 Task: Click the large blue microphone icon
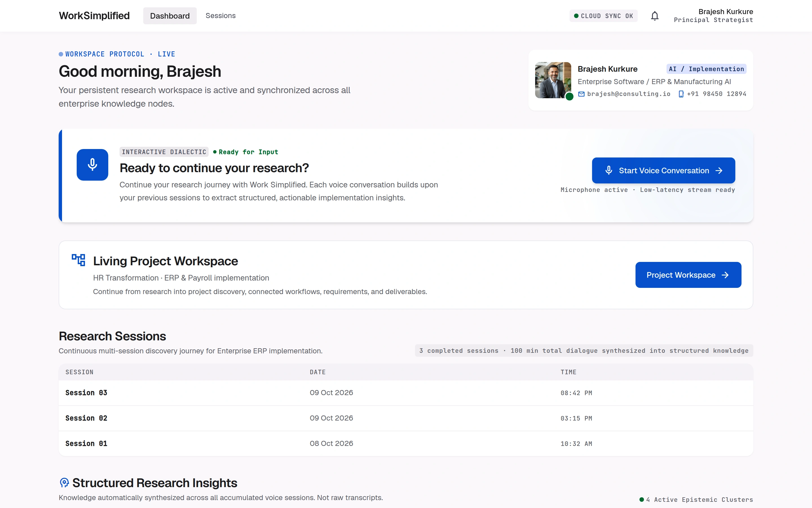(x=92, y=165)
